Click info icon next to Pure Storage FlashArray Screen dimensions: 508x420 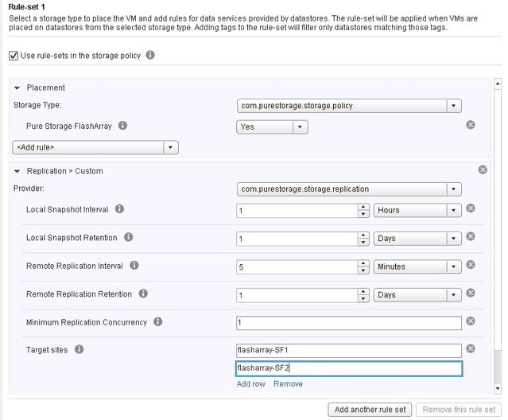click(x=122, y=126)
